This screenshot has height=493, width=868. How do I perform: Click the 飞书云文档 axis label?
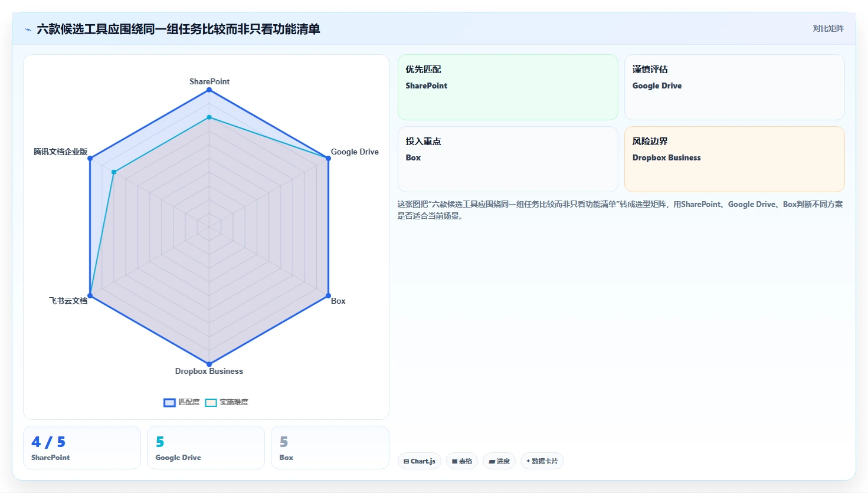pyautogui.click(x=68, y=301)
